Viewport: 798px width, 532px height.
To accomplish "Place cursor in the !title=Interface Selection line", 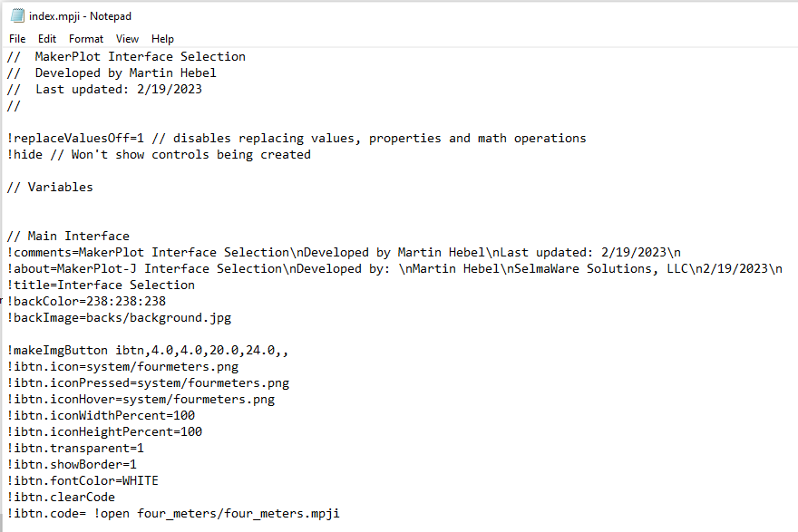I will 101,285.
